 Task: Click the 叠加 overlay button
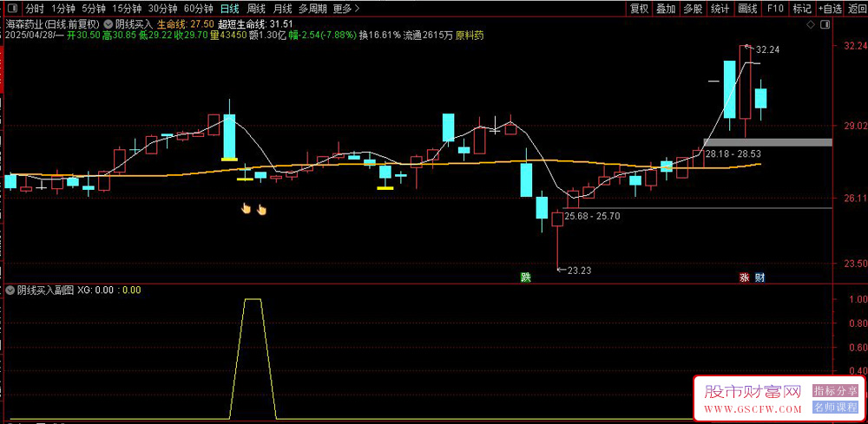pyautogui.click(x=666, y=9)
